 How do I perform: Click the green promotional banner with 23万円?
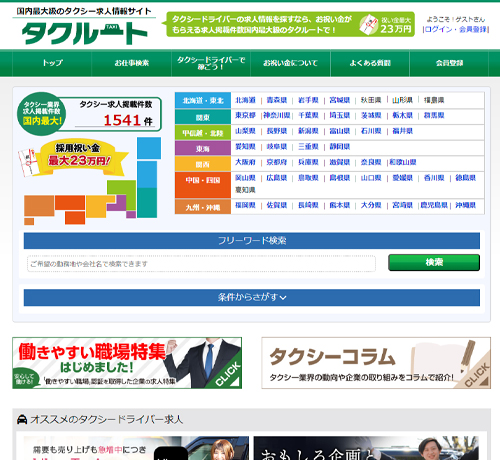(290, 24)
